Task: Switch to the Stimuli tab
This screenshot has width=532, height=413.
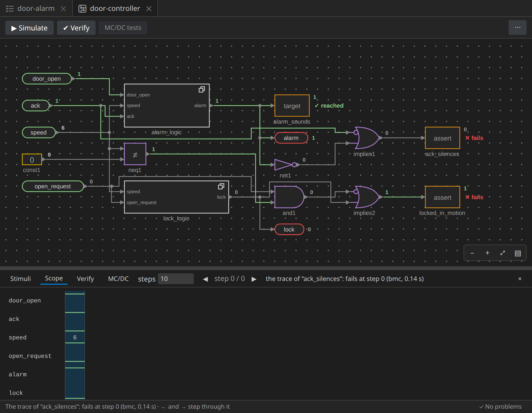Action: [20, 279]
